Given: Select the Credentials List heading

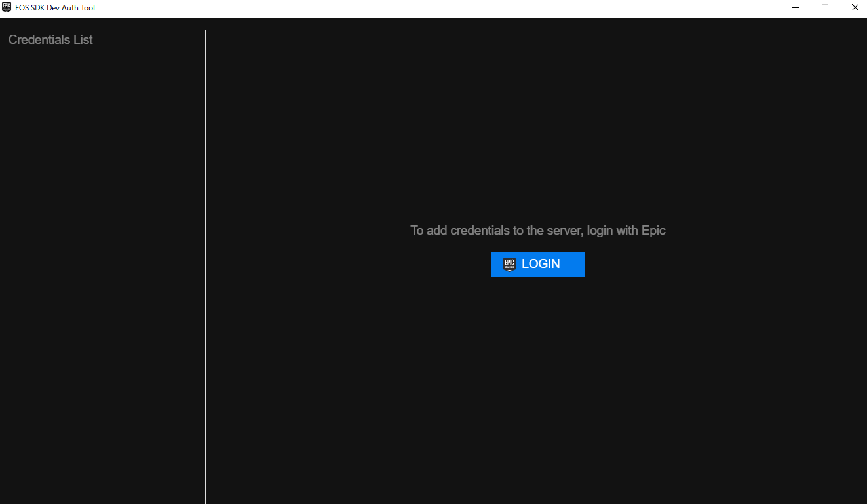Looking at the screenshot, I should coord(50,40).
